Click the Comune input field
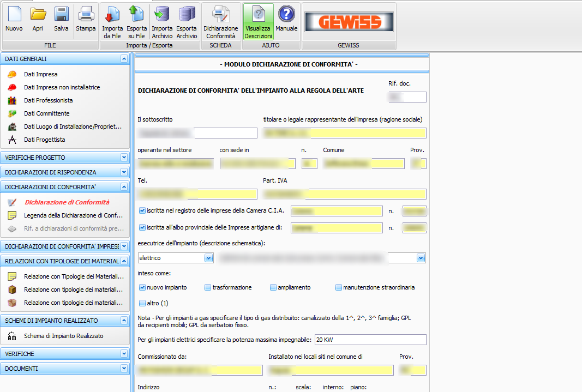This screenshot has width=582, height=392. point(364,164)
